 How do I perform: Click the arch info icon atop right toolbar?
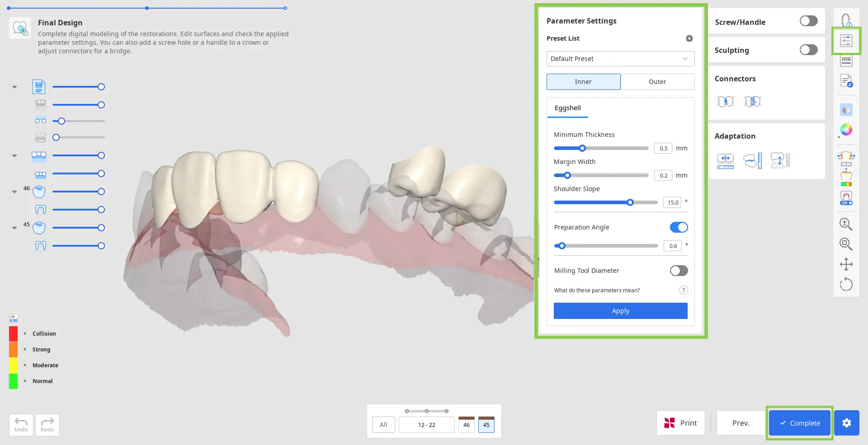click(x=846, y=20)
